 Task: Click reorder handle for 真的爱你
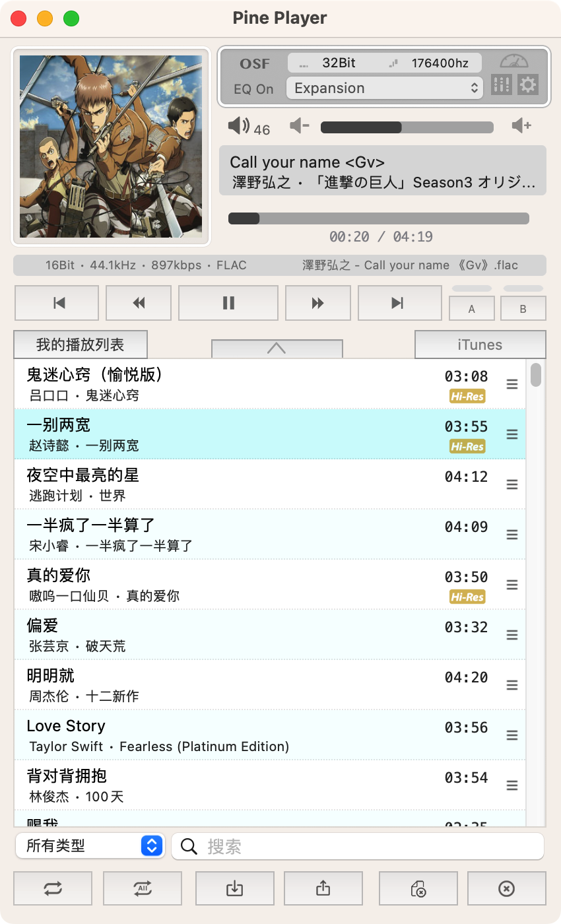512,585
